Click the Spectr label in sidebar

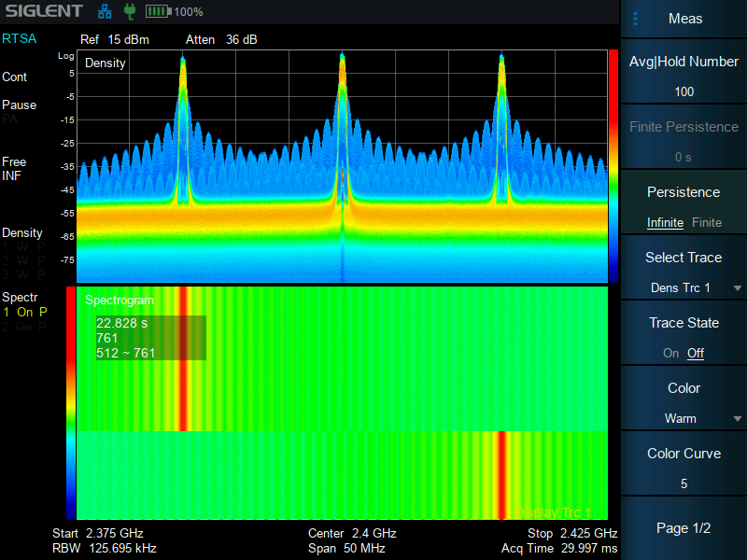(x=20, y=297)
